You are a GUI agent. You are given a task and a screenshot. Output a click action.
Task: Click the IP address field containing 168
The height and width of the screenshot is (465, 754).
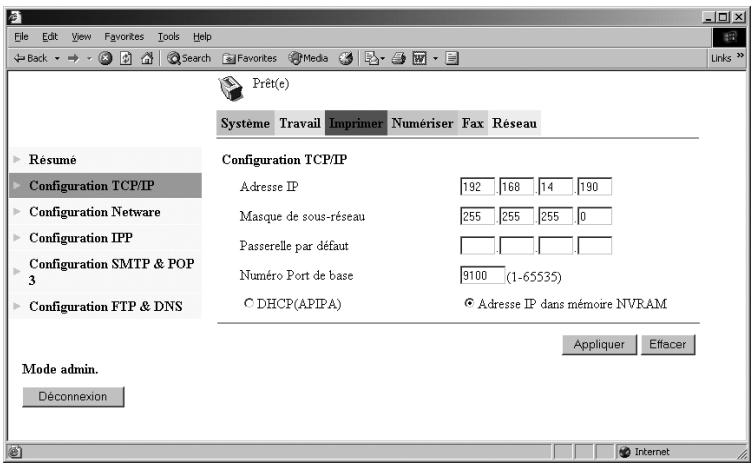point(516,187)
